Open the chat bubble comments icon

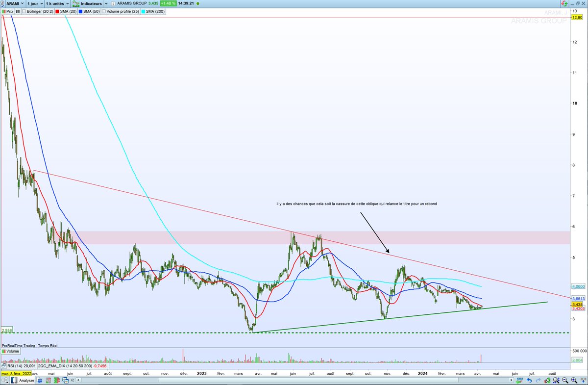coord(40,380)
